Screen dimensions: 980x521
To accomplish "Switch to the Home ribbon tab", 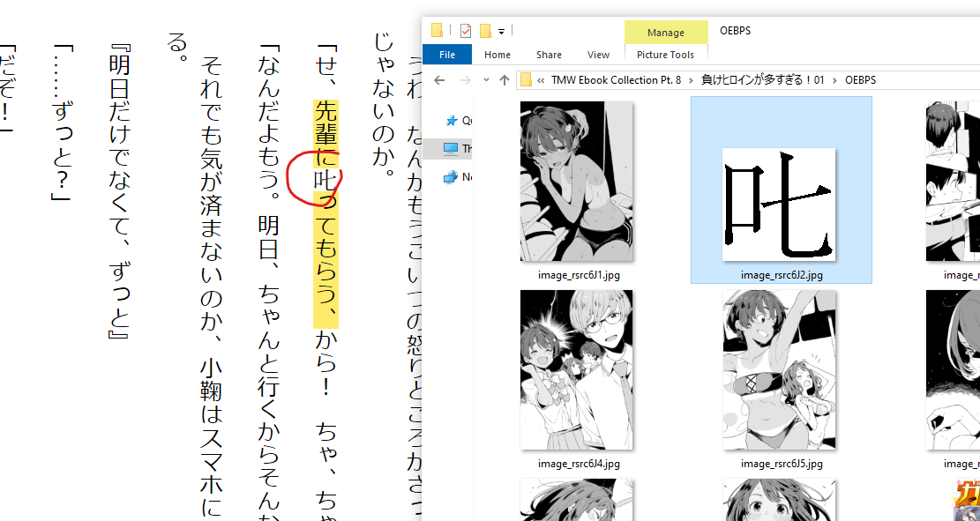I will point(497,55).
